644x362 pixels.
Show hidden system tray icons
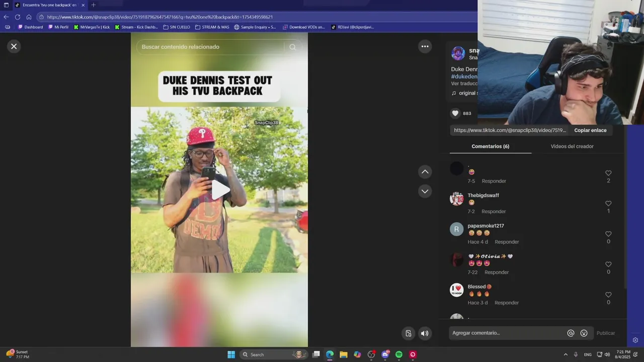566,354
